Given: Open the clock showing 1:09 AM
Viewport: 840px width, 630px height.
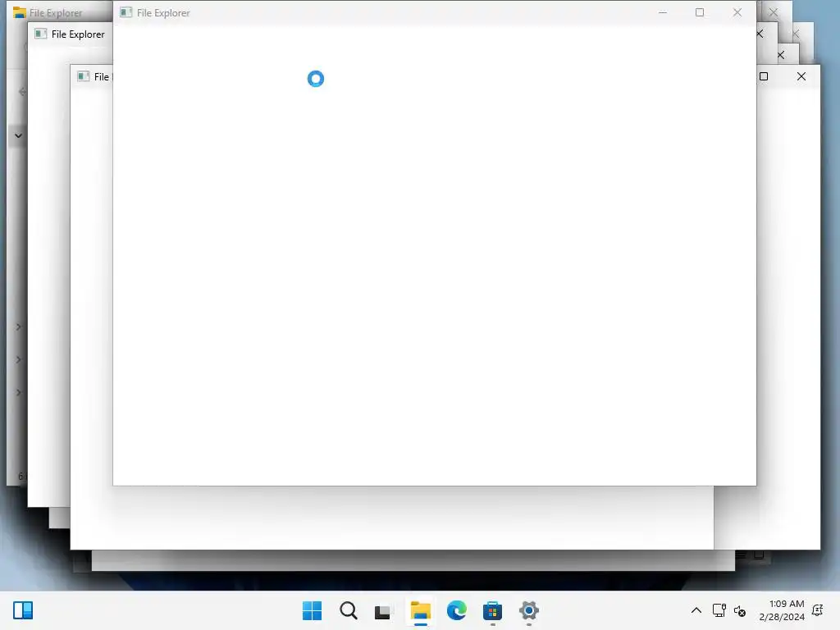Looking at the screenshot, I should click(782, 610).
